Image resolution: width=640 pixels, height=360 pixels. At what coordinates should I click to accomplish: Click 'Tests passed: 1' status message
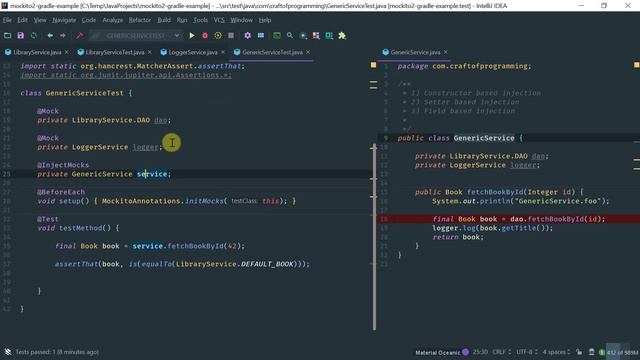(57, 352)
